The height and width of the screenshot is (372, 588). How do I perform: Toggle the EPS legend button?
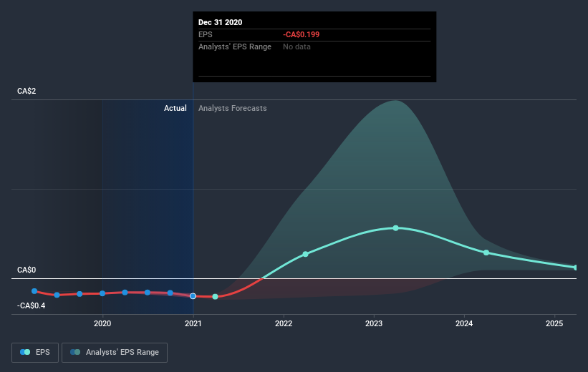click(35, 353)
